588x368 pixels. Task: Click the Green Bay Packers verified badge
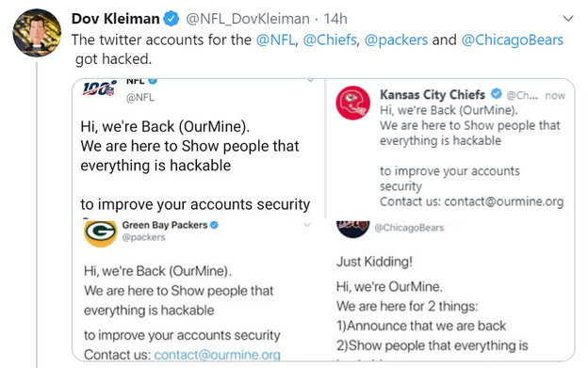pos(214,225)
